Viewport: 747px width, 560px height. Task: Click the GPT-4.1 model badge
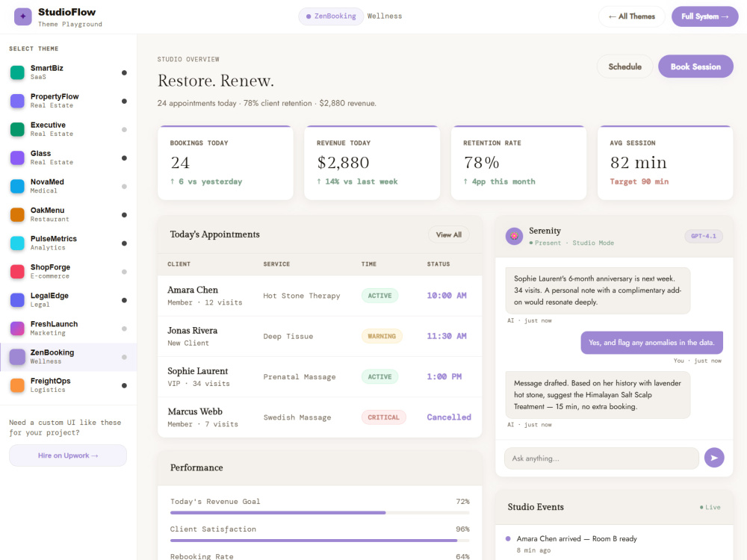pyautogui.click(x=704, y=236)
